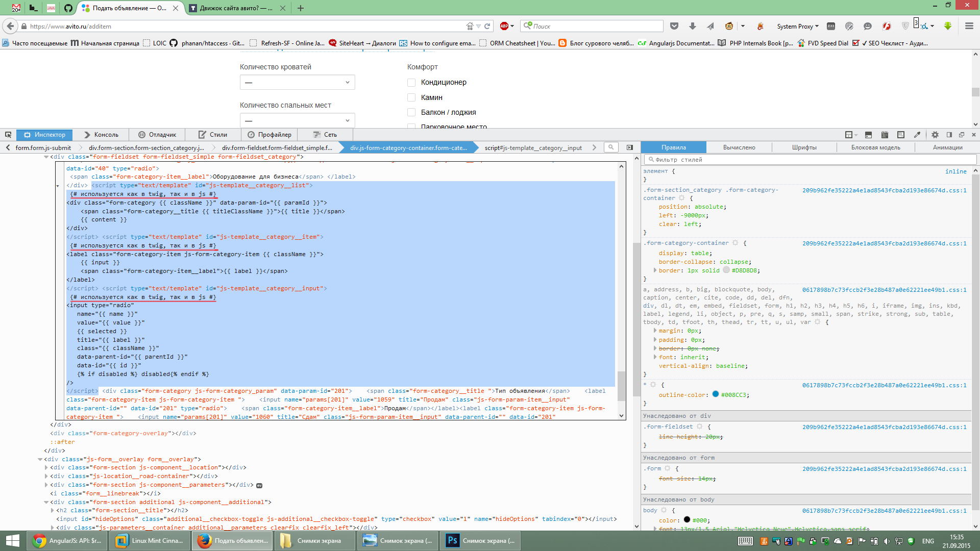Open the pinned GitHub tab

(x=68, y=8)
